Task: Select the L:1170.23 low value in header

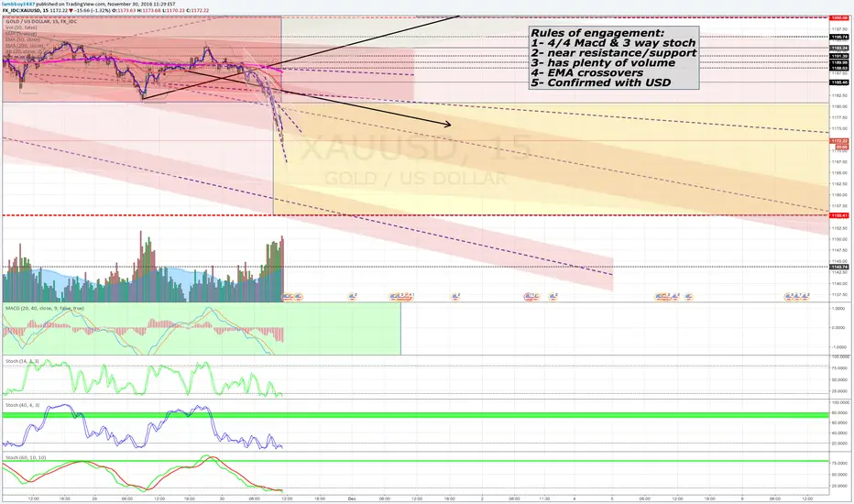Action: (172, 10)
